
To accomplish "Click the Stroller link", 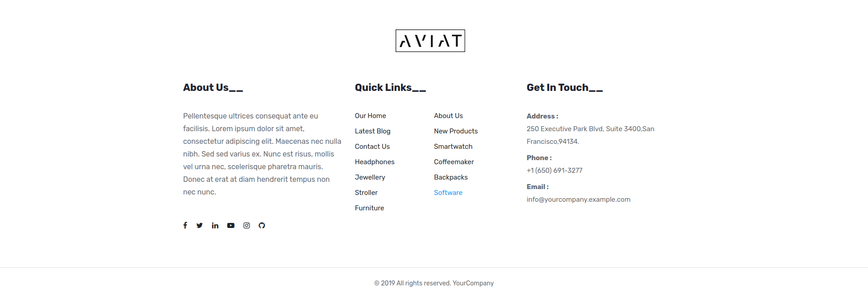I will pos(366,193).
